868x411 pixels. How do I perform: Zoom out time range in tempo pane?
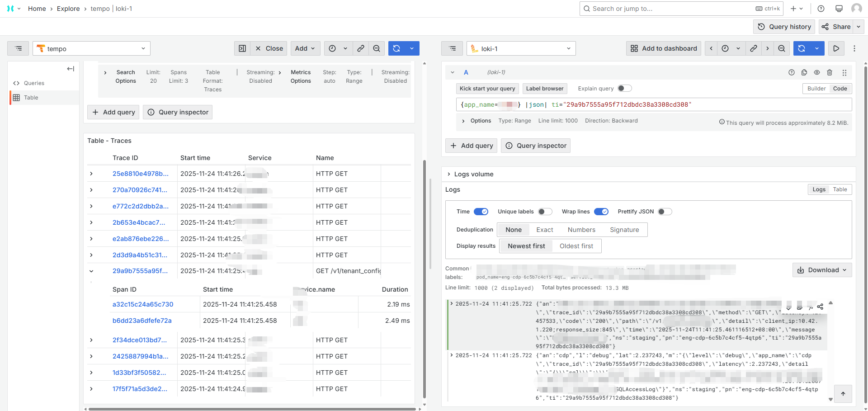(377, 48)
